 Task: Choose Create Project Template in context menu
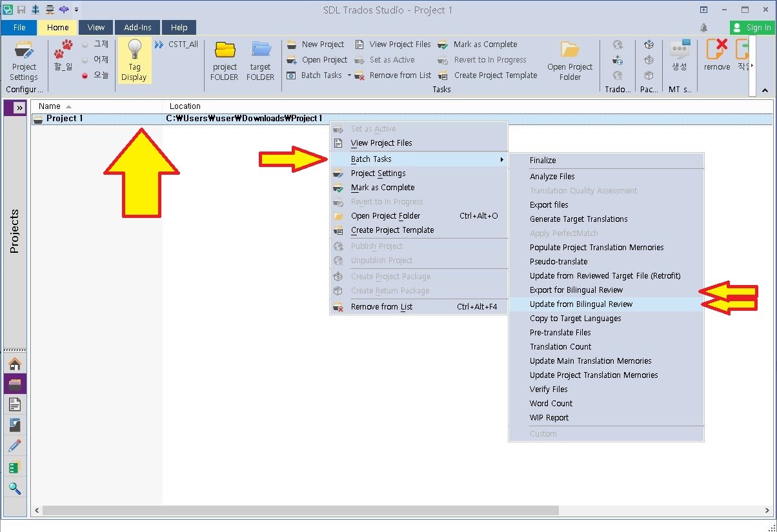coord(418,230)
